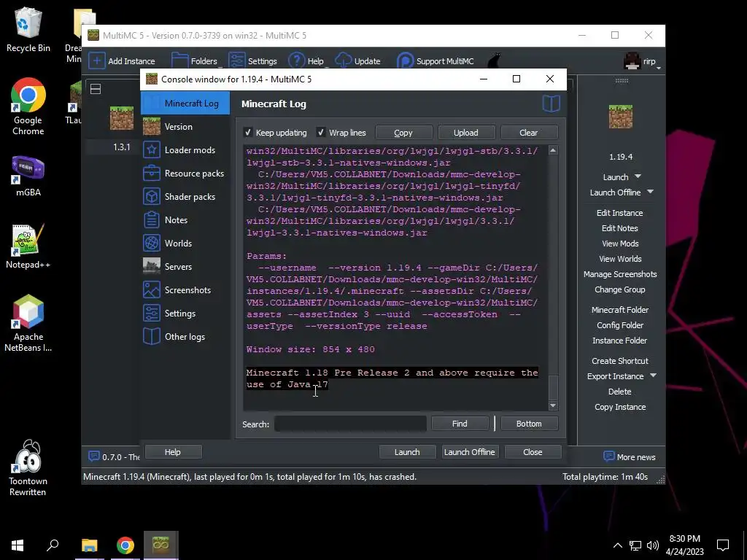Toggle the Wrap lines checkbox
Image resolution: width=747 pixels, height=560 pixels.
coord(321,133)
